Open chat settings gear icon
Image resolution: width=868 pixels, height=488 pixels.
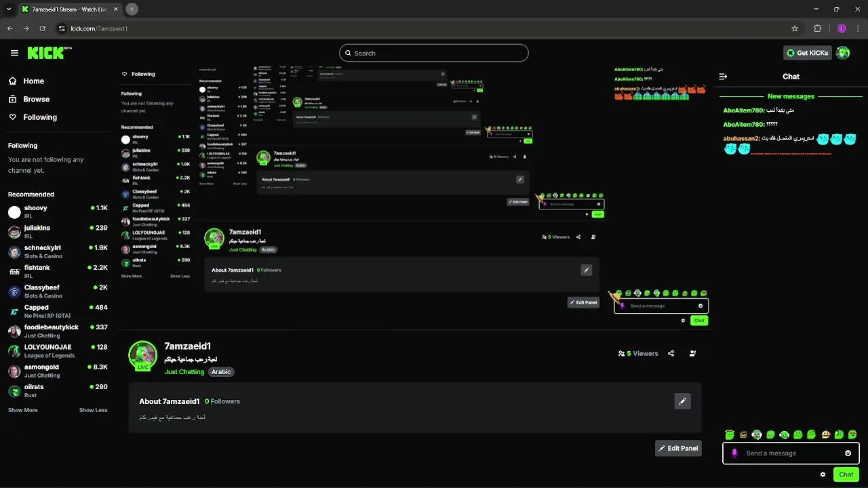(x=823, y=474)
